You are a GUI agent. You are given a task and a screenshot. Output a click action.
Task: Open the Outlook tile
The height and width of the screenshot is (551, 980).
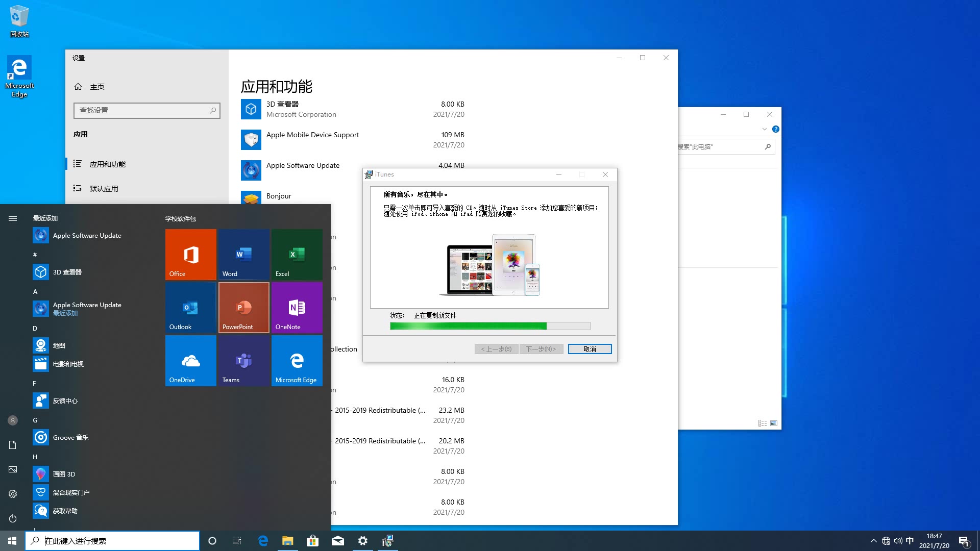point(191,307)
